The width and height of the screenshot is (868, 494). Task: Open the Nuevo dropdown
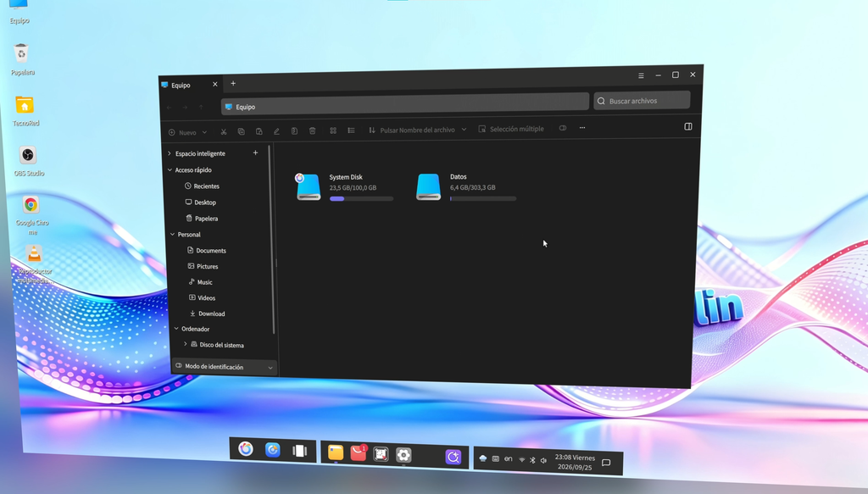pyautogui.click(x=187, y=132)
